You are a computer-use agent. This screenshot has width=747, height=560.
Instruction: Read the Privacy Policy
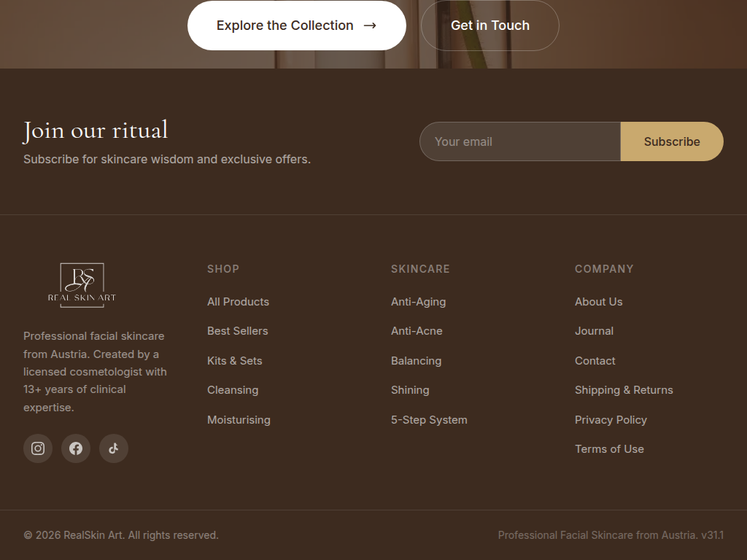tap(611, 419)
